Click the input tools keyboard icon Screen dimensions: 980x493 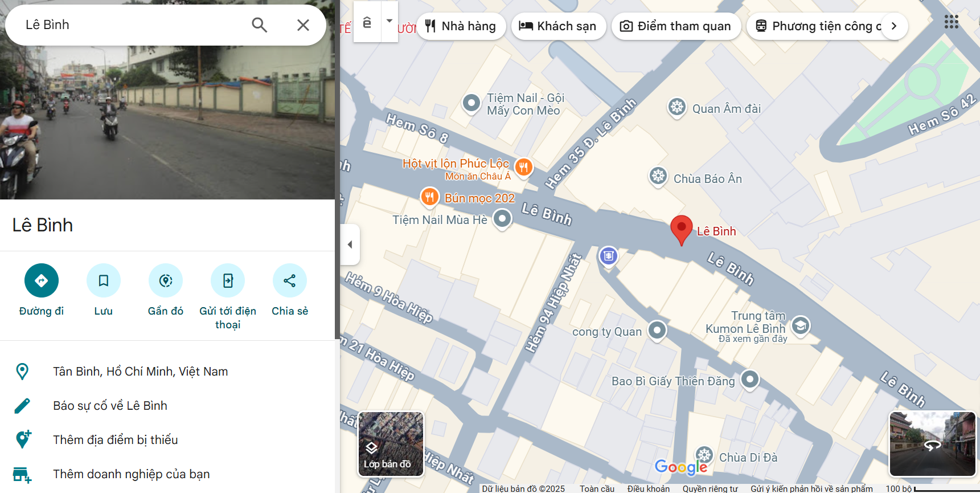click(x=367, y=22)
